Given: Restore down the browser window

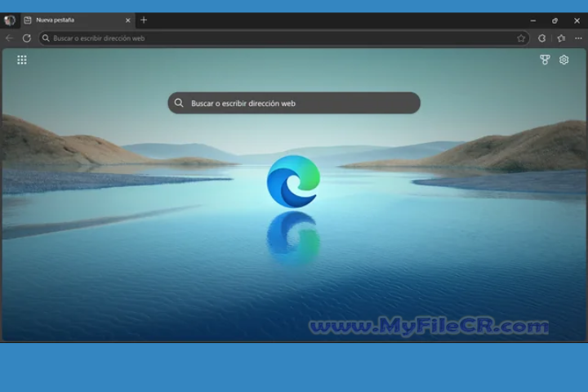Looking at the screenshot, I should pyautogui.click(x=555, y=20).
